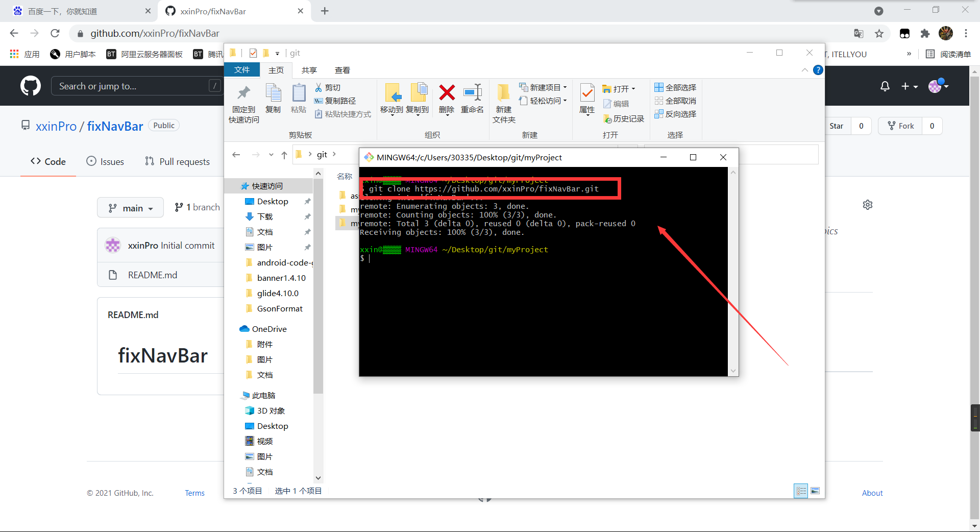The image size is (980, 532).
Task: Click Explorer help question mark icon
Action: (818, 70)
